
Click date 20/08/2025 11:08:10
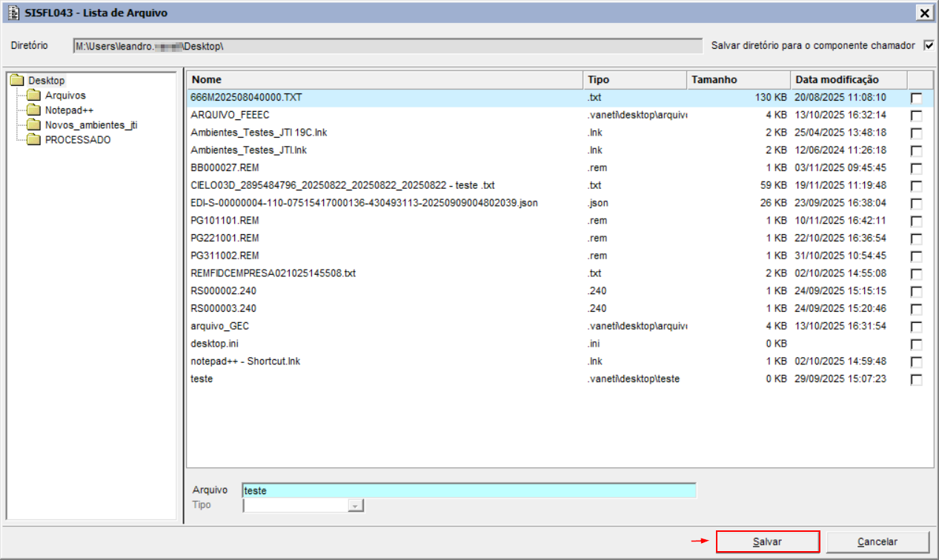(840, 97)
